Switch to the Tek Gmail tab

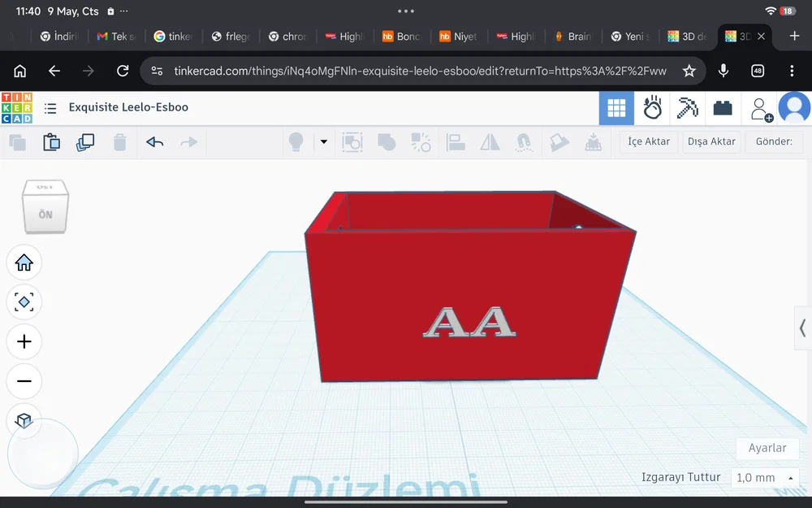point(116,37)
